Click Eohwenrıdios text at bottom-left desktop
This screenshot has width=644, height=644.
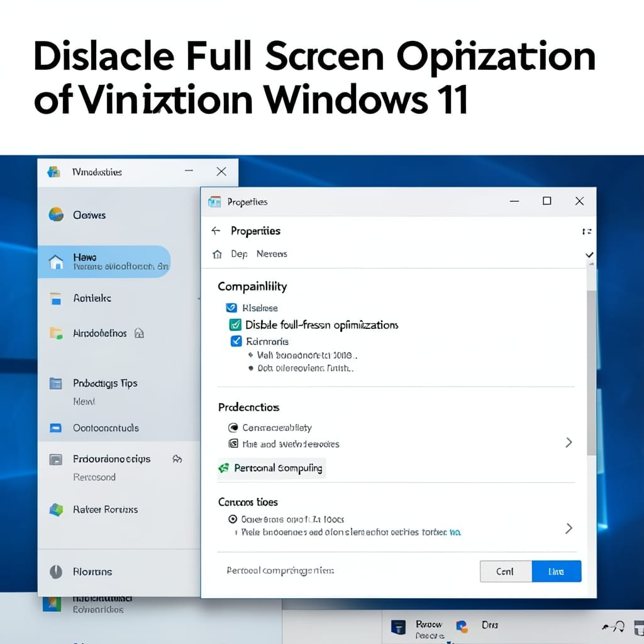[x=98, y=609]
